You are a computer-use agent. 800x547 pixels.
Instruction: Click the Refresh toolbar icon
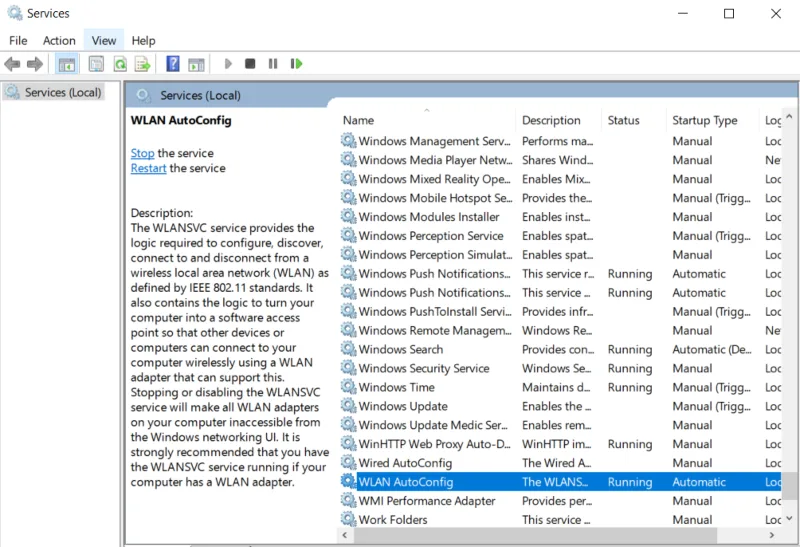(x=120, y=64)
